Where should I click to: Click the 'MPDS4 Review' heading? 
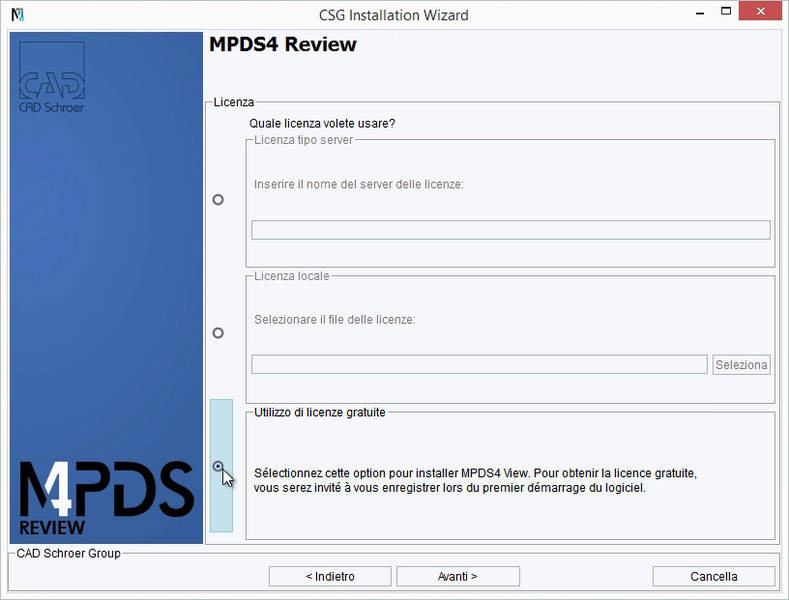(283, 44)
